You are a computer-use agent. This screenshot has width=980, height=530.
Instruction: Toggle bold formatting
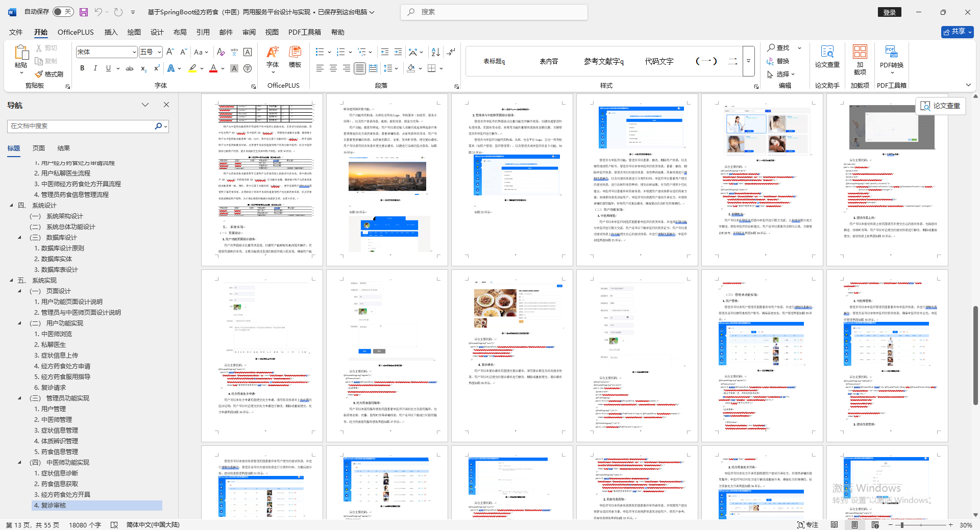82,68
